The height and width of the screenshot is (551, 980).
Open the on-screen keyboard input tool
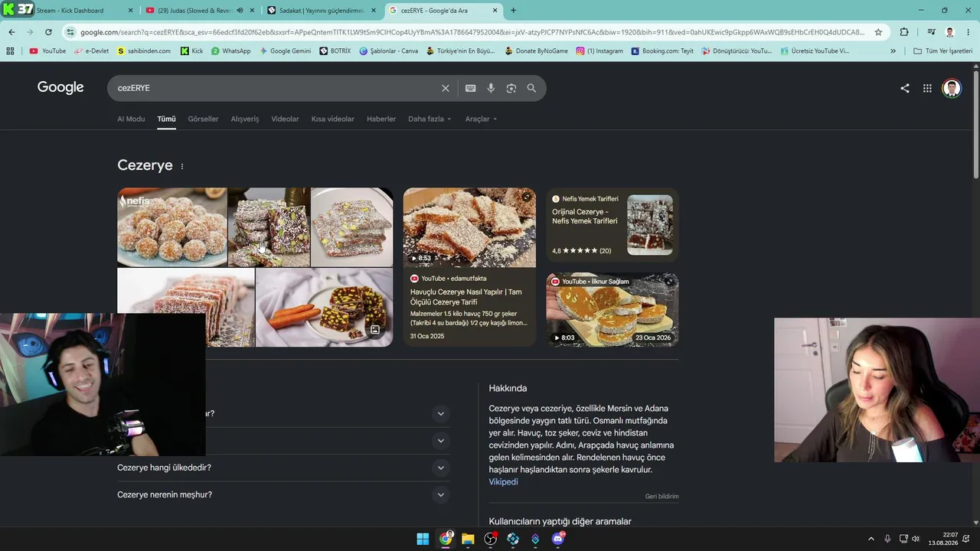(471, 88)
